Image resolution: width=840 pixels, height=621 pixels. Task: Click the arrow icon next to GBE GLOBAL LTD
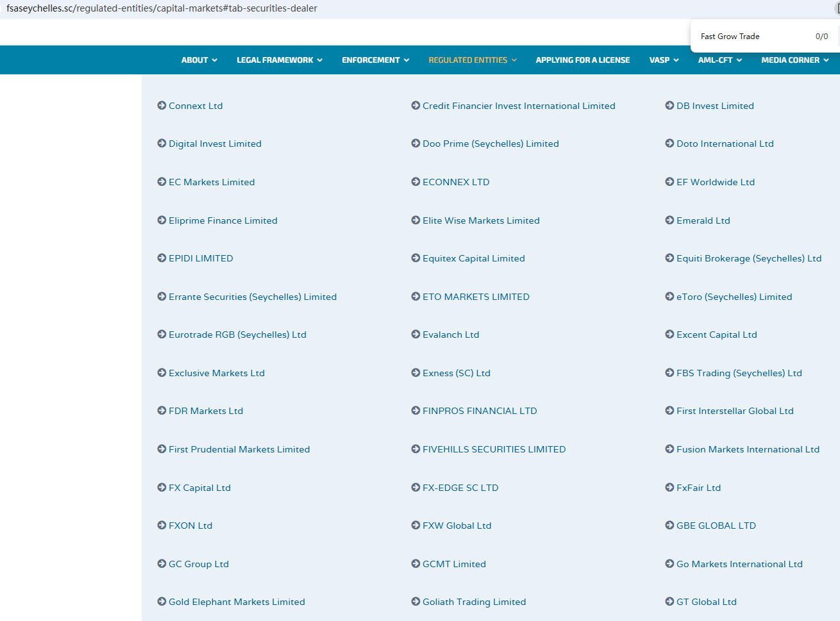669,526
